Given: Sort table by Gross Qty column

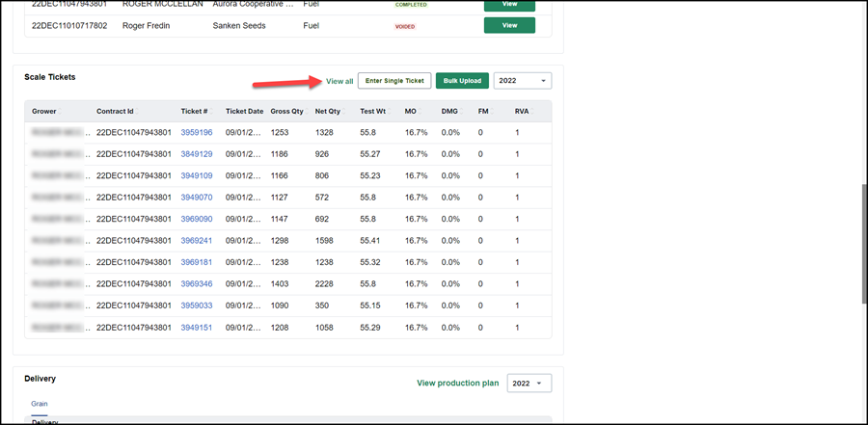Looking at the screenshot, I should 286,111.
